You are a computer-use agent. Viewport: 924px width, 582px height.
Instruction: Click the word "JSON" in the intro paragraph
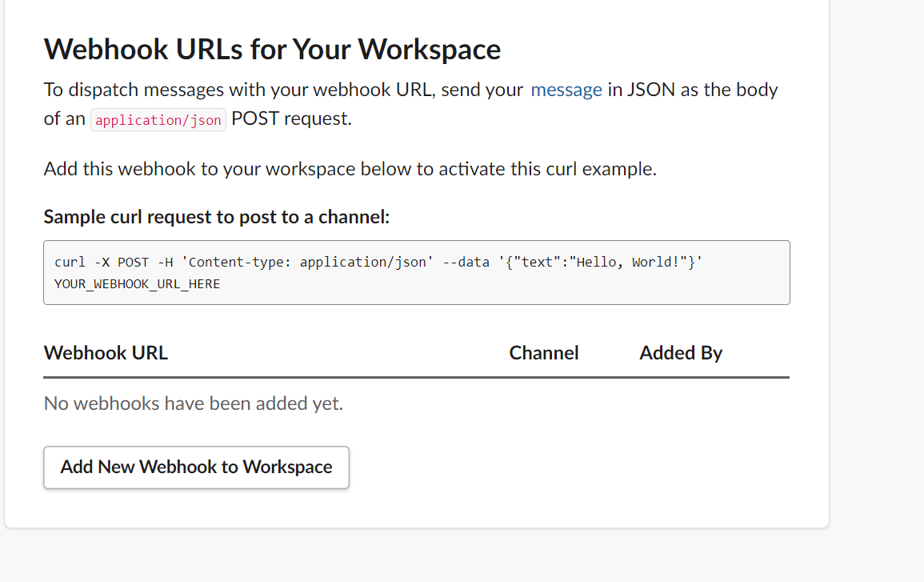[x=651, y=90]
